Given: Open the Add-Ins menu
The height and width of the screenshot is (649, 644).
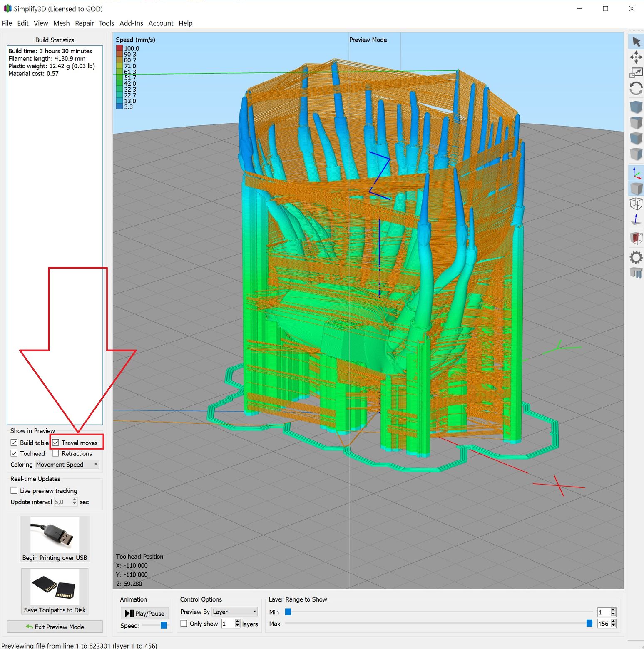Looking at the screenshot, I should [x=131, y=23].
